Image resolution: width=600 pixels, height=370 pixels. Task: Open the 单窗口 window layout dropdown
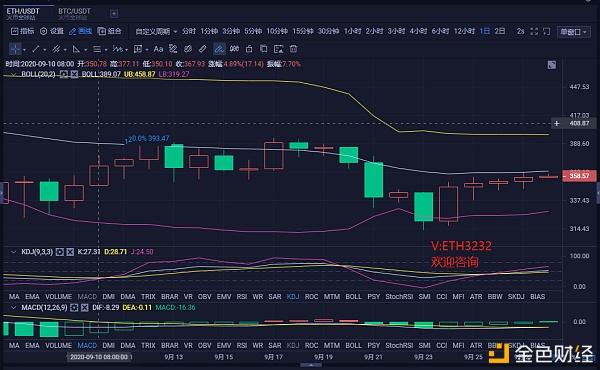pos(573,32)
